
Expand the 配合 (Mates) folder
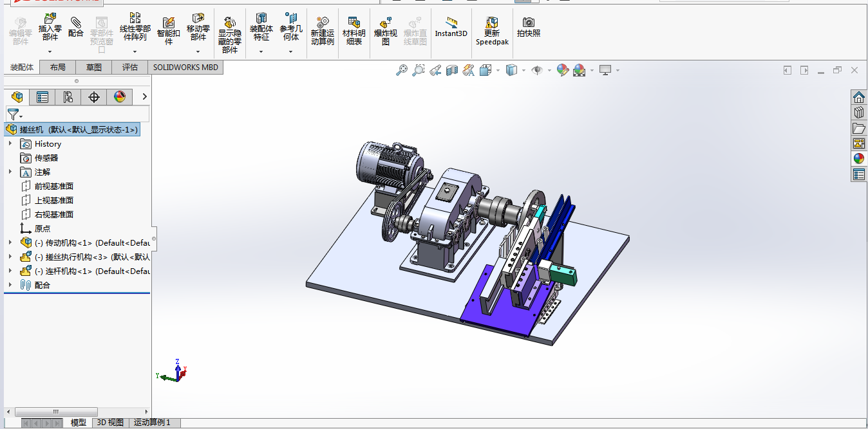click(x=10, y=285)
